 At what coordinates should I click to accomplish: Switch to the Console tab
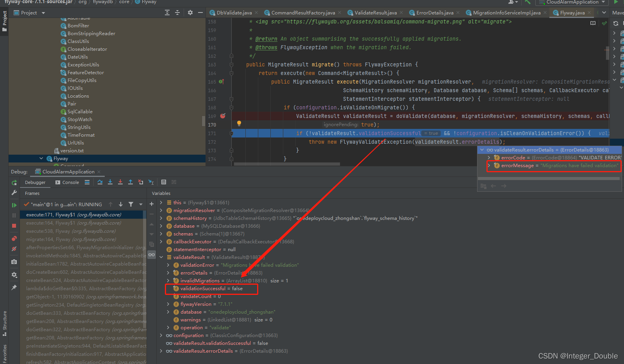point(67,182)
